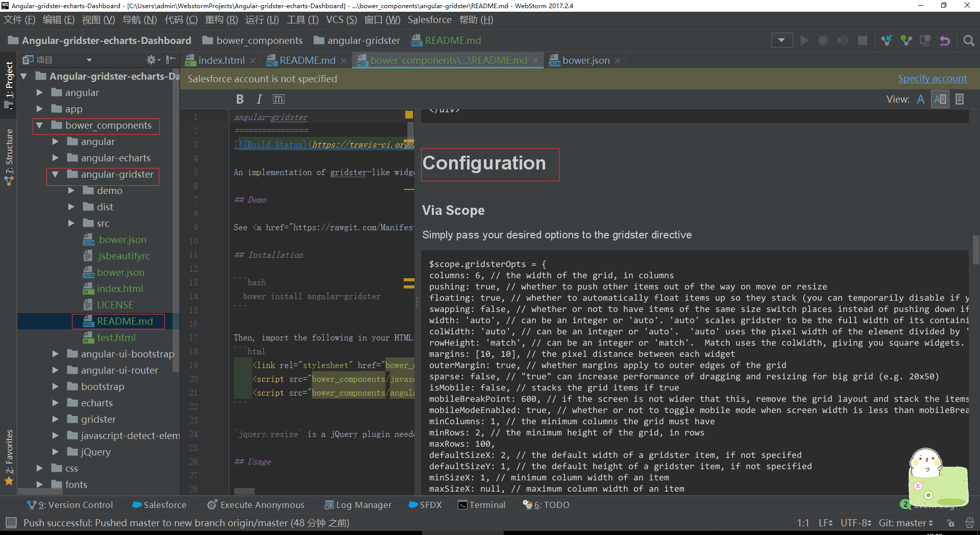Open Terminal tool window

click(482, 505)
